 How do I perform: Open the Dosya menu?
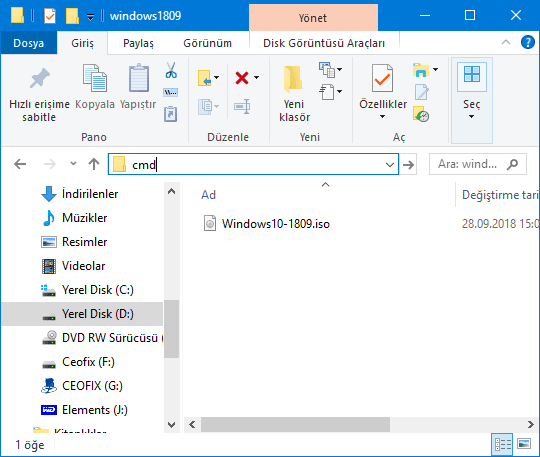coord(29,43)
